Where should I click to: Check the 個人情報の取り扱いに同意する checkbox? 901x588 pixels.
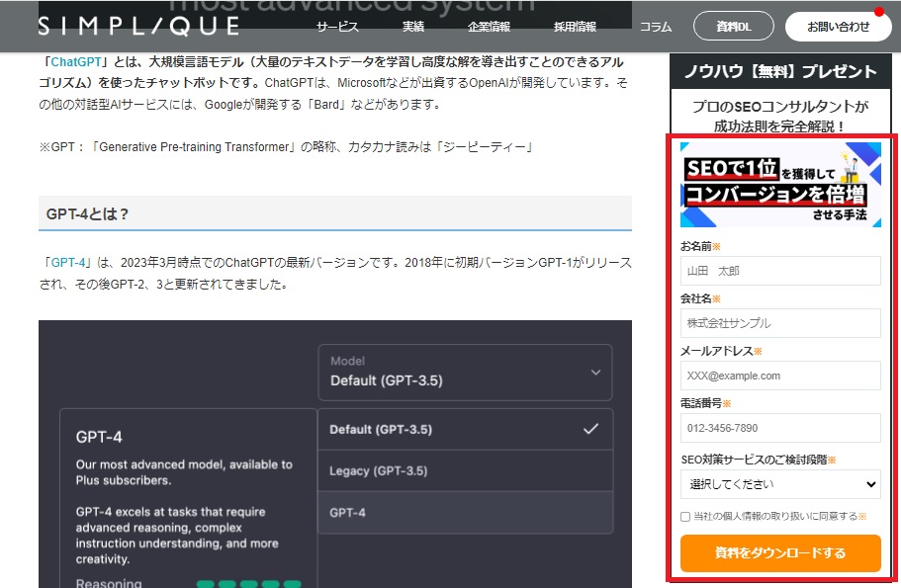pyautogui.click(x=685, y=517)
